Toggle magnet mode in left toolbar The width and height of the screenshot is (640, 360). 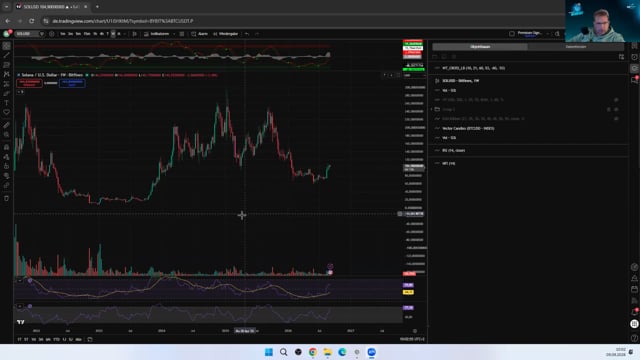7,147
